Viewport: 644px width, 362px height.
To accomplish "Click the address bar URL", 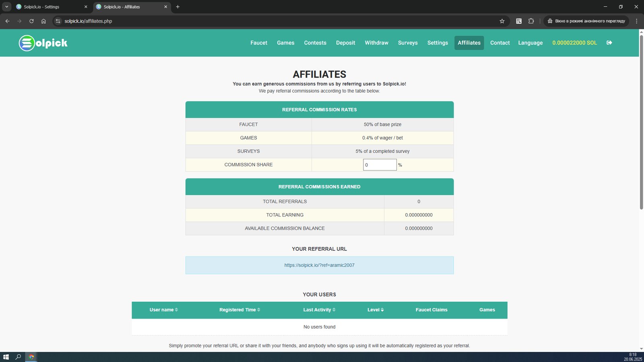I will [x=88, y=21].
